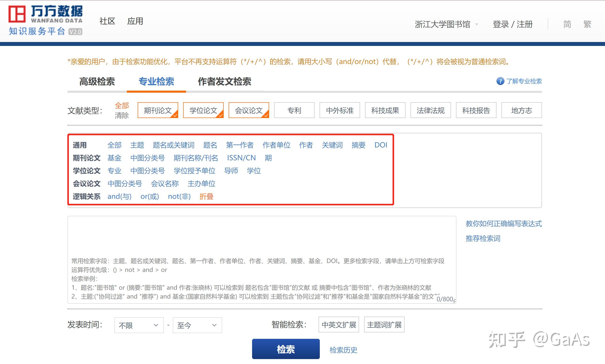Open the 不限 publication time dropdown
Image resolution: width=605 pixels, height=364 pixels.
click(x=138, y=325)
